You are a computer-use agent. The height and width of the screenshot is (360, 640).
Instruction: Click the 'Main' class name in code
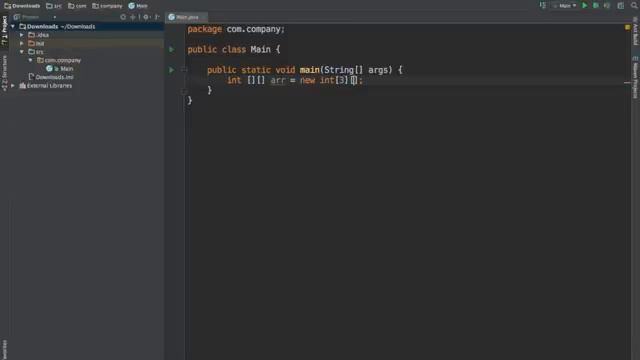(x=260, y=49)
